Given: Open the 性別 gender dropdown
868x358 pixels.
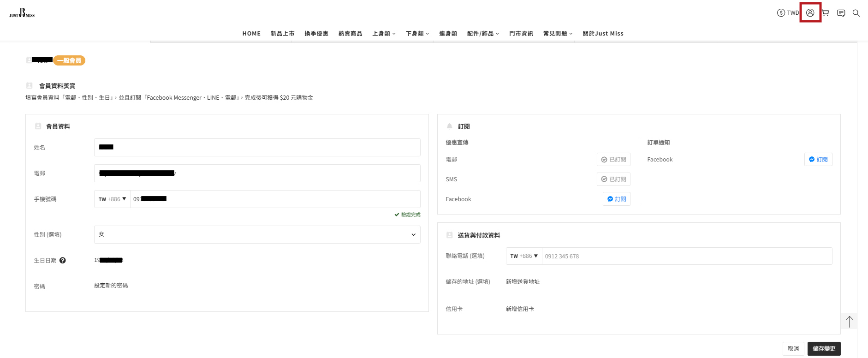Looking at the screenshot, I should tap(257, 235).
